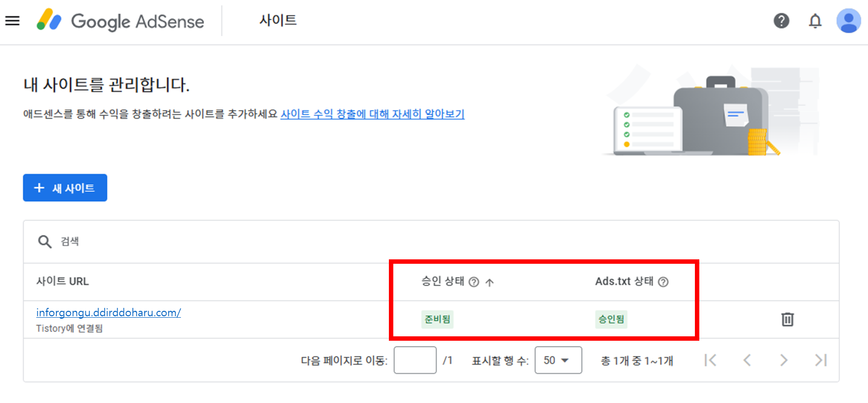Open the profile avatar menu

click(x=848, y=20)
